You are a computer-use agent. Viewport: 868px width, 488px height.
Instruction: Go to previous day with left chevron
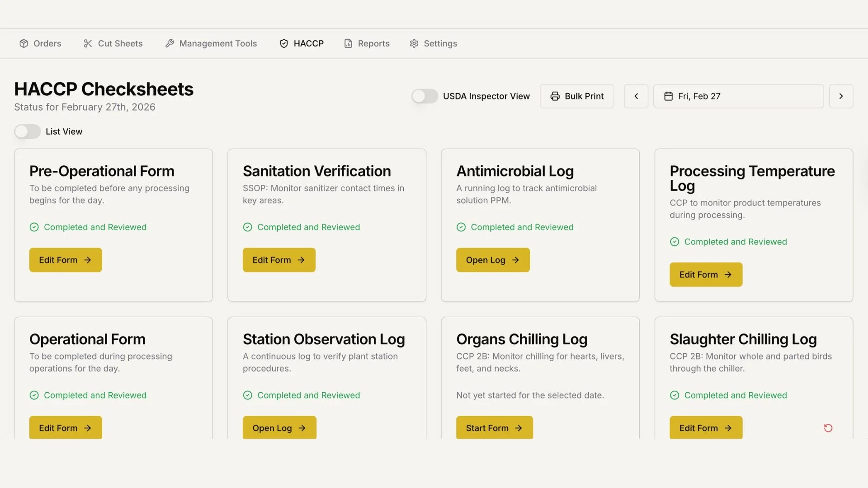click(636, 96)
